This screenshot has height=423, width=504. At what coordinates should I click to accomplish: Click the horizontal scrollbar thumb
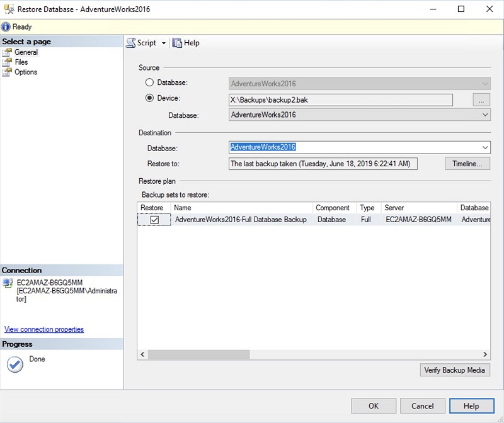[198, 354]
